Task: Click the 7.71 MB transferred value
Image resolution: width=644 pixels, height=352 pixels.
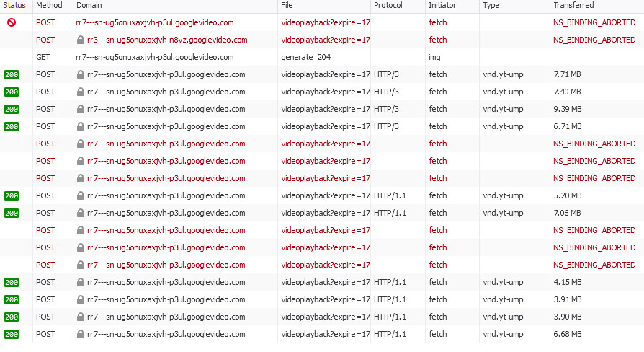Action: click(x=567, y=74)
